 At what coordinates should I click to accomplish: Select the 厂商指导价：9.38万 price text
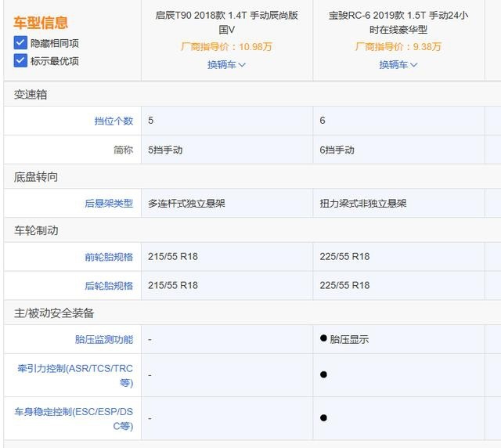[x=398, y=47]
